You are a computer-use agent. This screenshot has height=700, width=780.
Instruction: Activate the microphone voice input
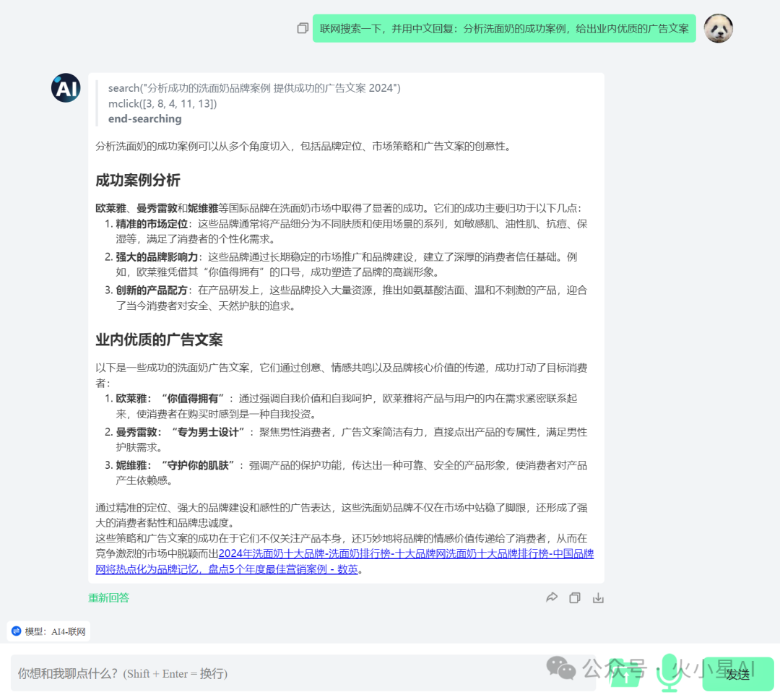[x=669, y=673]
